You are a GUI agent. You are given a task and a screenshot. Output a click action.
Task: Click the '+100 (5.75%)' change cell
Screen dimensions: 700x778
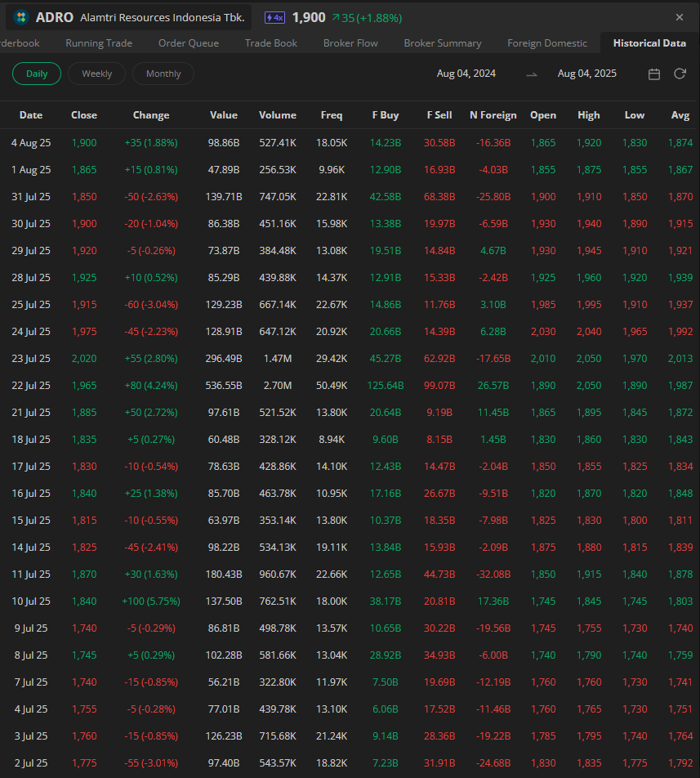tap(151, 601)
